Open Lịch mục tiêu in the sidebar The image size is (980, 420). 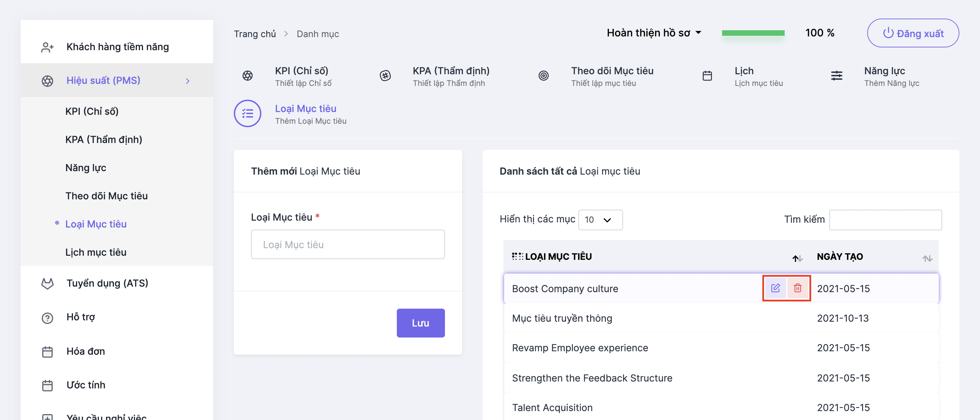pos(96,252)
